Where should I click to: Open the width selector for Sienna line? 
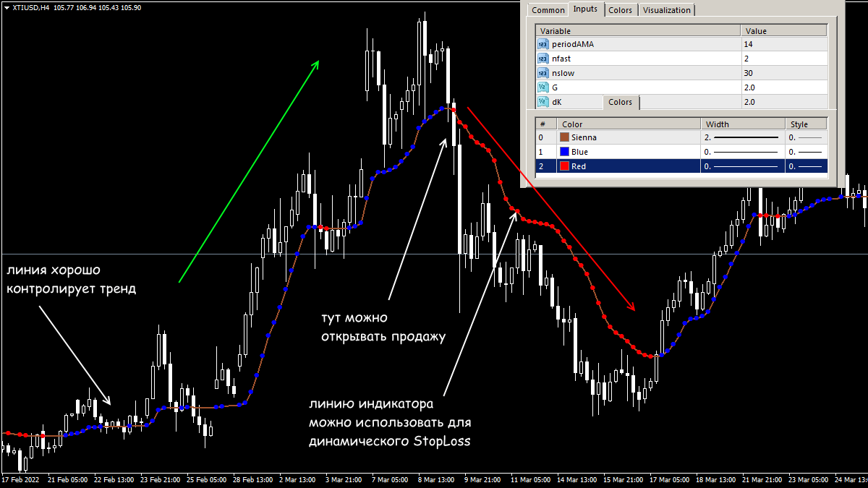click(x=742, y=137)
